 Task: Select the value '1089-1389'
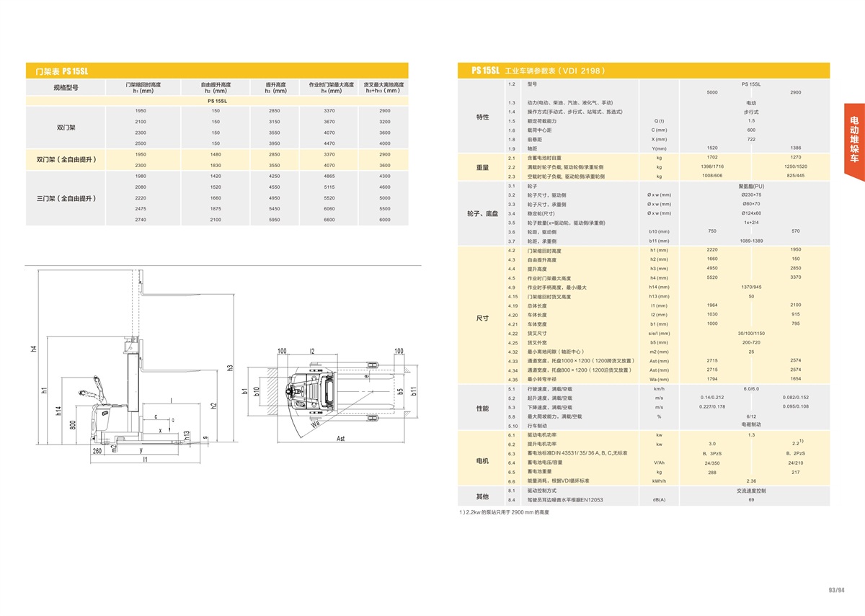click(x=751, y=241)
